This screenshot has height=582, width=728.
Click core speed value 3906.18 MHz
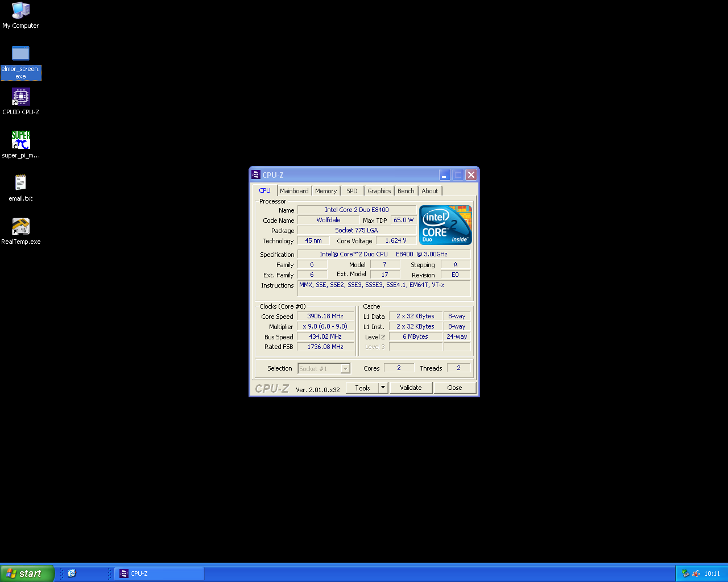325,316
